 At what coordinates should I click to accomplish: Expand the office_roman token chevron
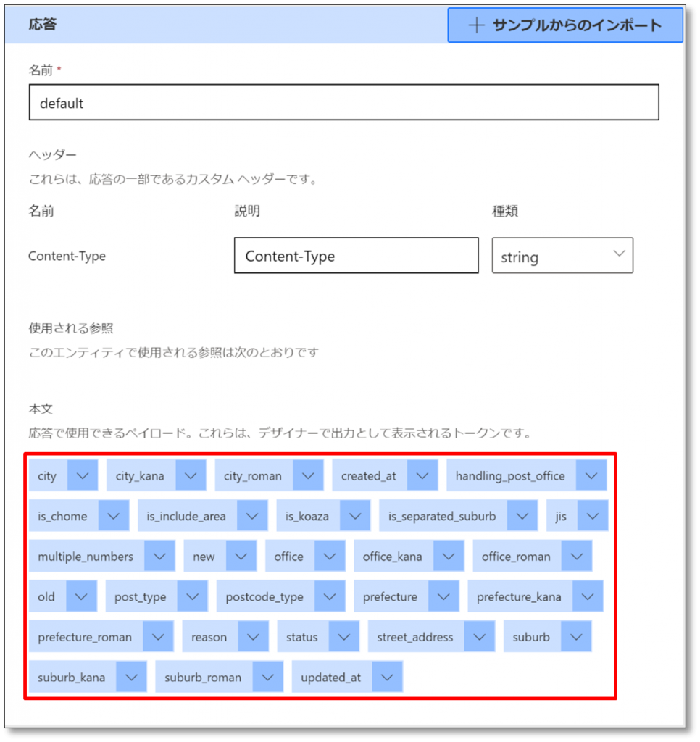[x=577, y=556]
